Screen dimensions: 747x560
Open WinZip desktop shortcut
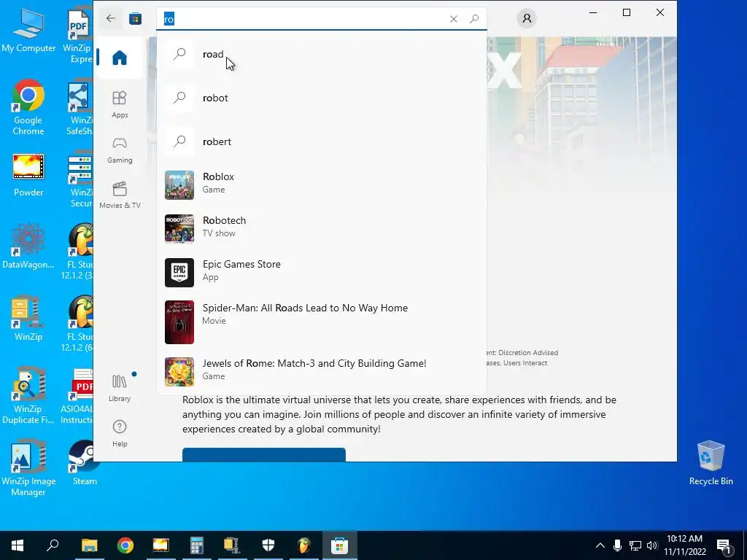coord(28,319)
